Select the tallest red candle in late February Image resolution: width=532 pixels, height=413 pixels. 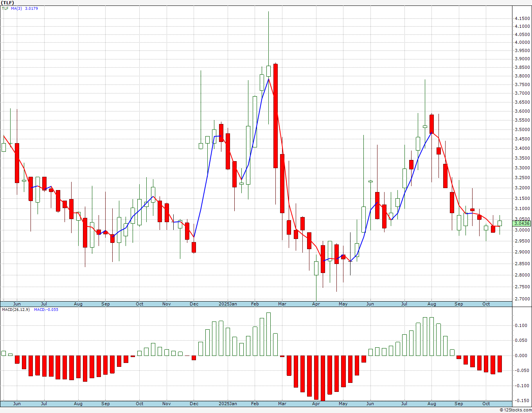click(x=275, y=116)
